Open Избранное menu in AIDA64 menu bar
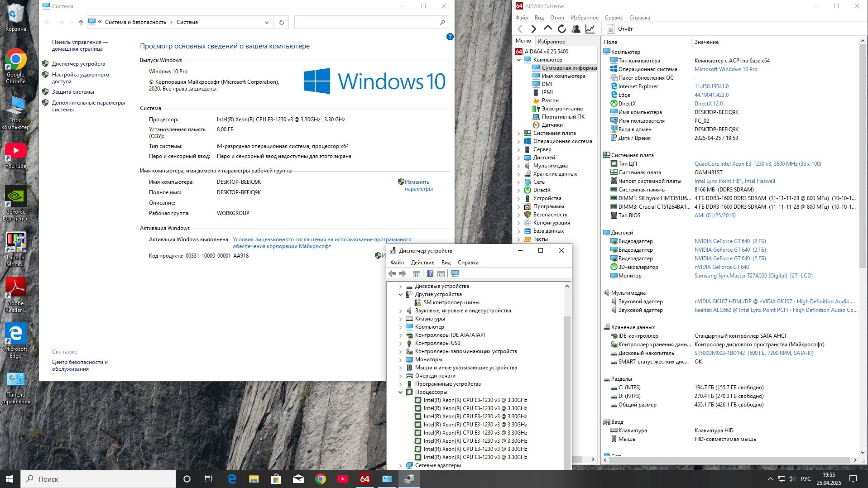The image size is (868, 488). [585, 18]
